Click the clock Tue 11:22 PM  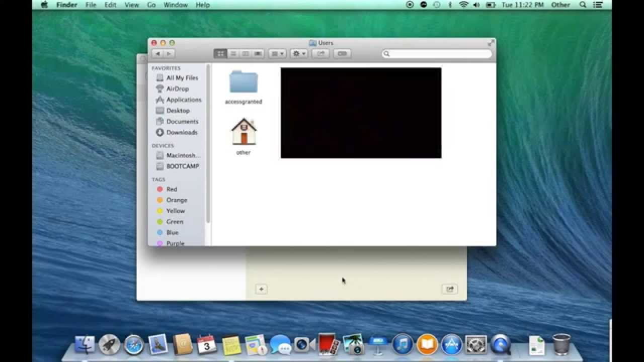pyautogui.click(x=522, y=5)
